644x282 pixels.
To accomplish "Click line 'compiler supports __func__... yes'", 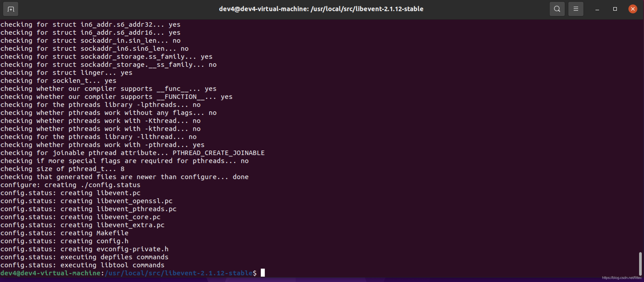I will click(x=108, y=89).
